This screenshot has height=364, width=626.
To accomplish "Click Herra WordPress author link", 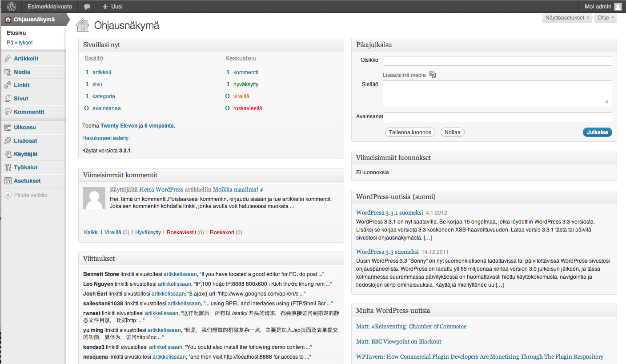I will pos(161,190).
